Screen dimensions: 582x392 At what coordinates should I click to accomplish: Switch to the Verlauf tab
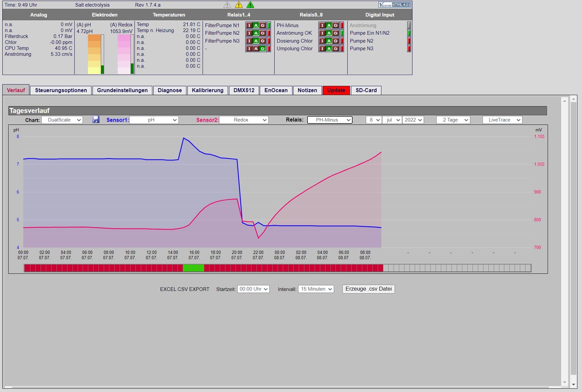[16, 90]
